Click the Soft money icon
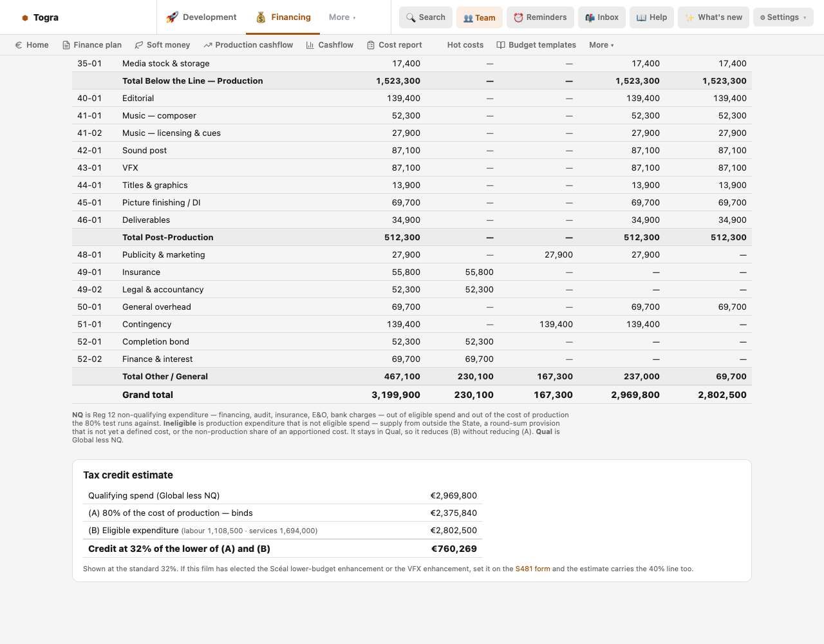The height and width of the screenshot is (644, 824). [x=139, y=45]
